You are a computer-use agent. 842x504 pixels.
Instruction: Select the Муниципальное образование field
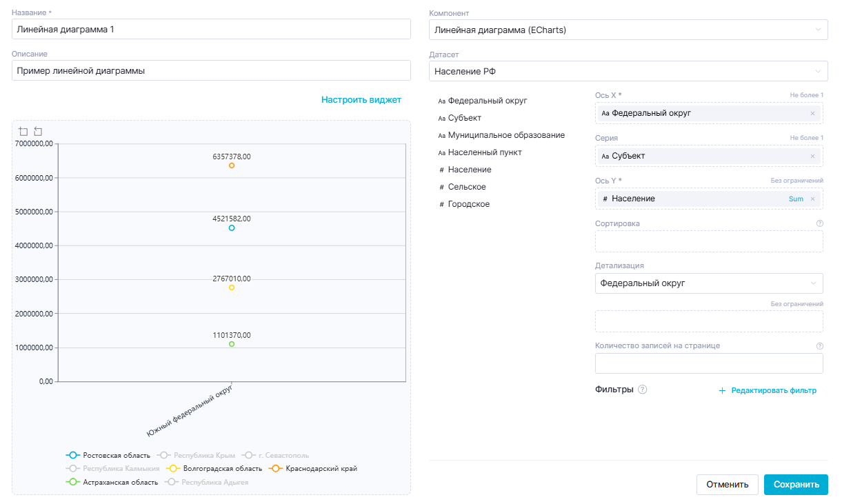[505, 135]
